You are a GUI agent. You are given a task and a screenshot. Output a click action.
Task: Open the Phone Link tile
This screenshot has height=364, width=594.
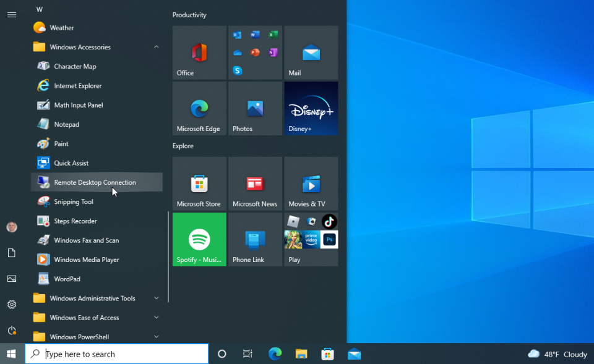point(255,240)
